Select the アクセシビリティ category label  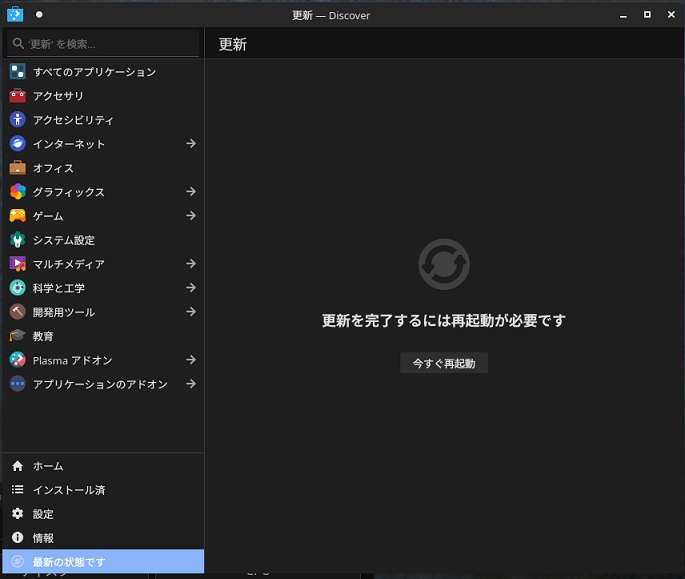[x=73, y=120]
